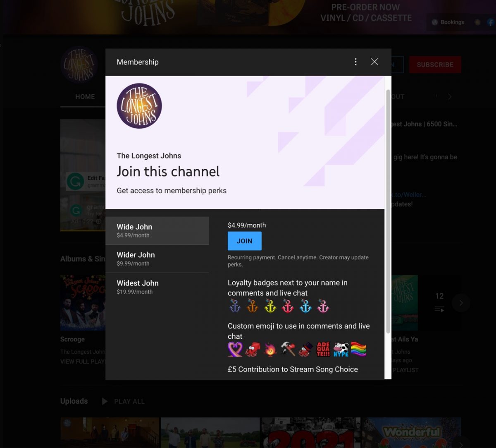The height and width of the screenshot is (448, 496).
Task: Open the Scrooge playlist title
Action: (x=72, y=339)
